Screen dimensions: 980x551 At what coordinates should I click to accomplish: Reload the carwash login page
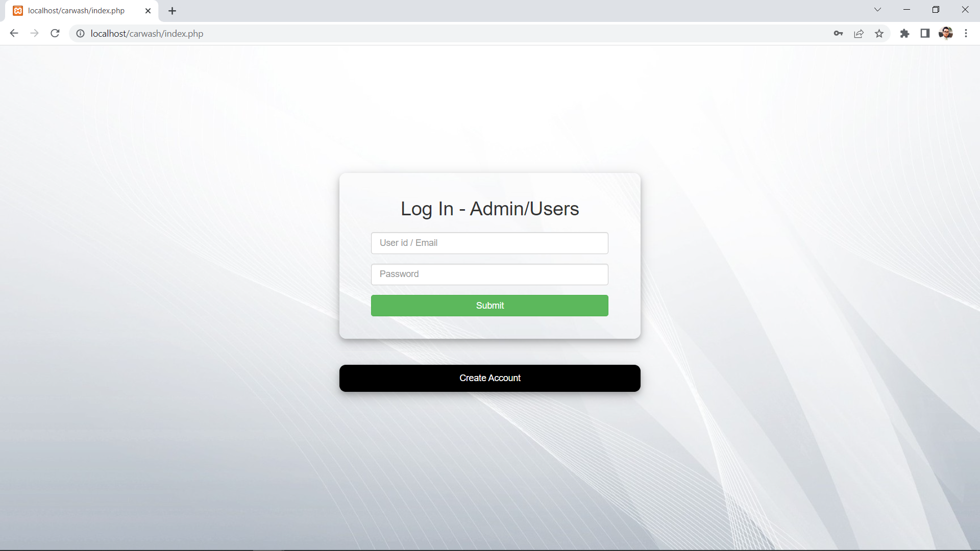tap(55, 33)
